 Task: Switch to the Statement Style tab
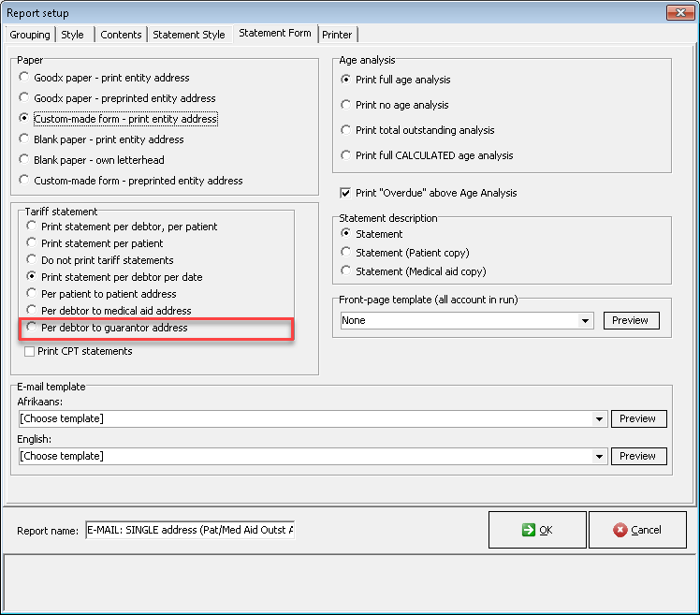189,35
